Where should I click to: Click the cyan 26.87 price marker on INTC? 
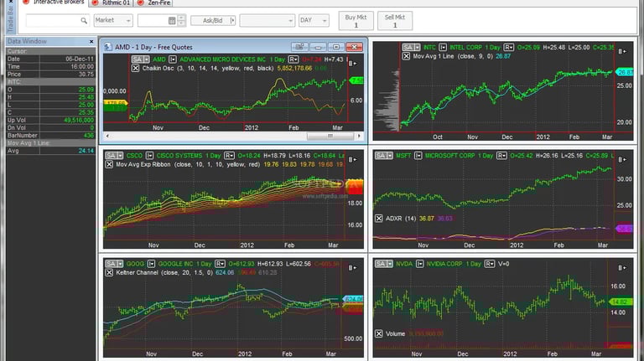pyautogui.click(x=625, y=72)
